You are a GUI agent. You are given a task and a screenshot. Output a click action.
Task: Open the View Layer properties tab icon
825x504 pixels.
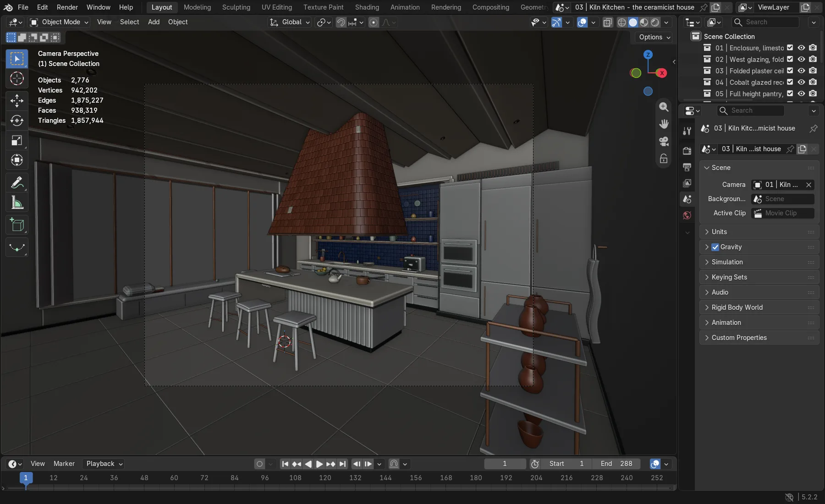tap(687, 183)
